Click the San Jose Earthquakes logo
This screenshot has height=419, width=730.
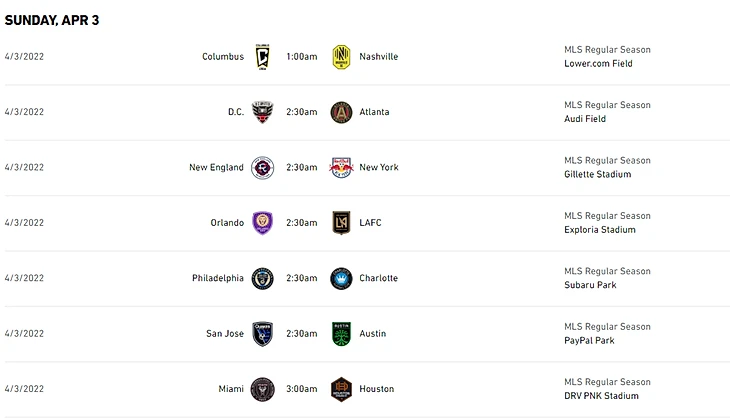point(262,333)
